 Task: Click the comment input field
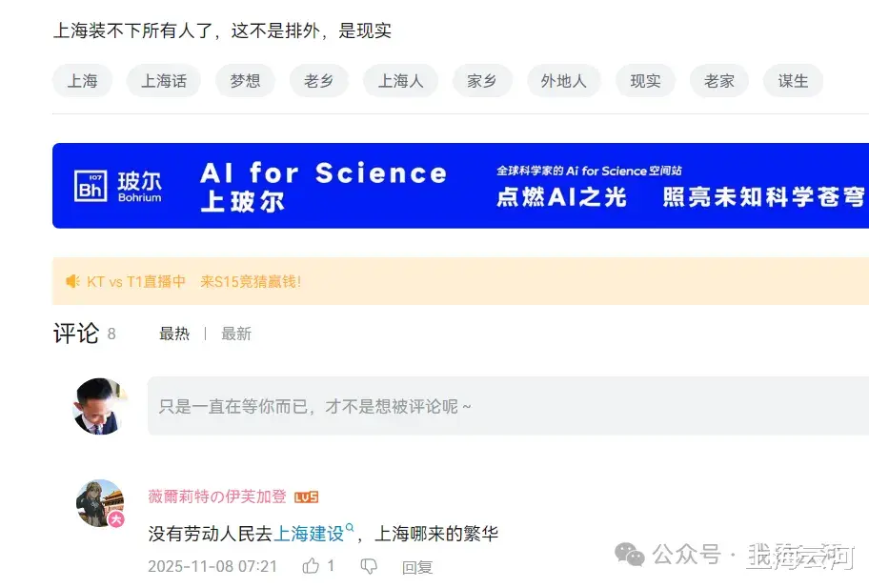click(x=505, y=406)
